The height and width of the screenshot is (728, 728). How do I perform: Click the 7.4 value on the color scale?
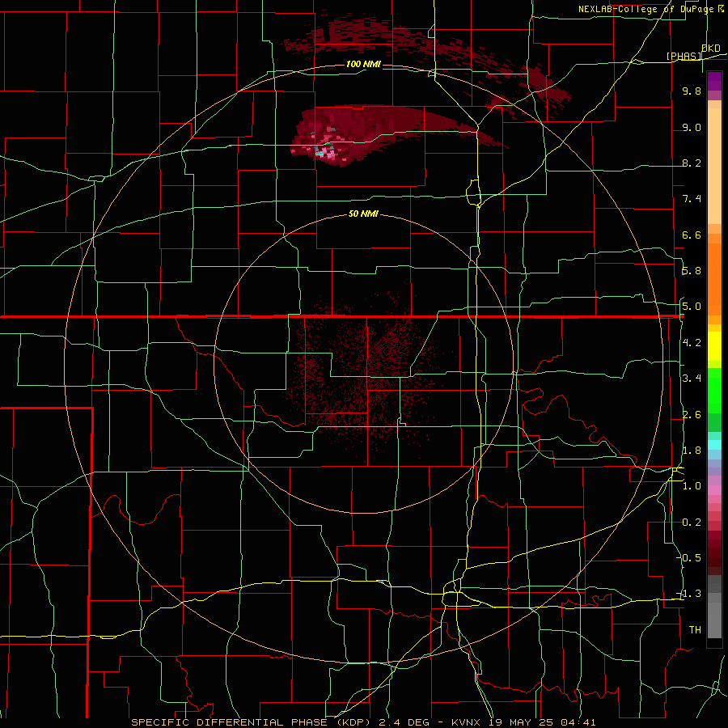692,199
